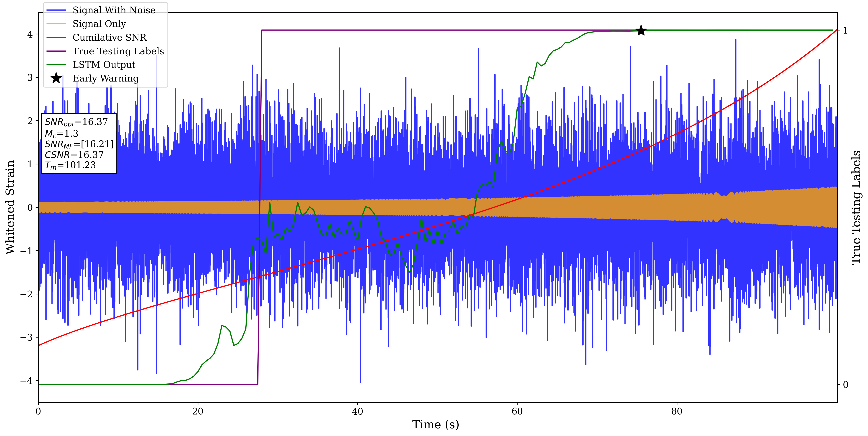Click the left y-axis tick label −4
The image size is (868, 436).
27,381
